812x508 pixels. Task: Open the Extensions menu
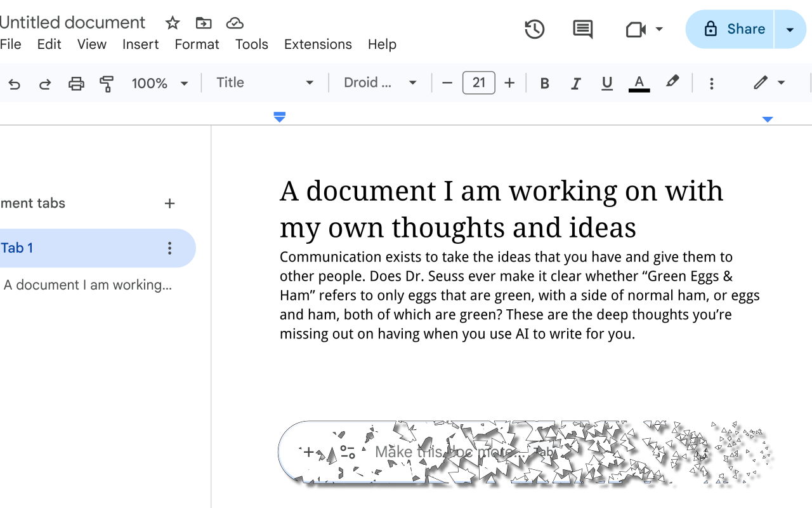(318, 44)
